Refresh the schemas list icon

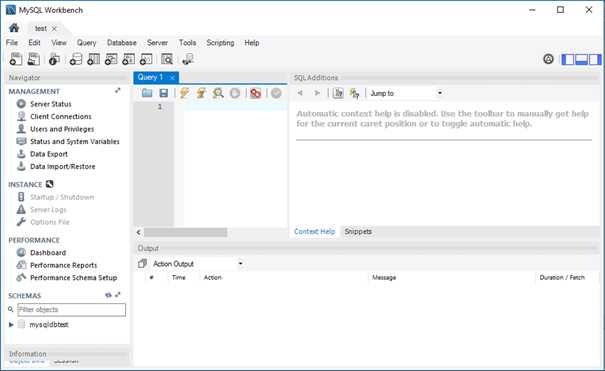108,295
